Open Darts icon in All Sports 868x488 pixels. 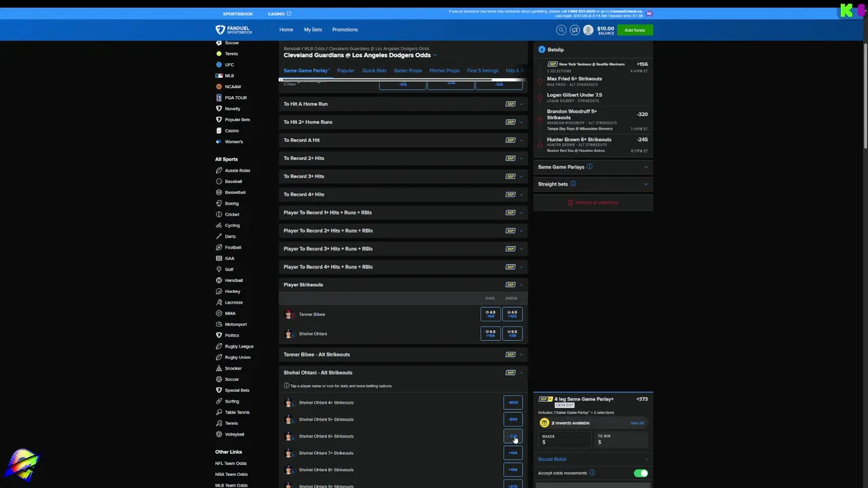tap(219, 236)
